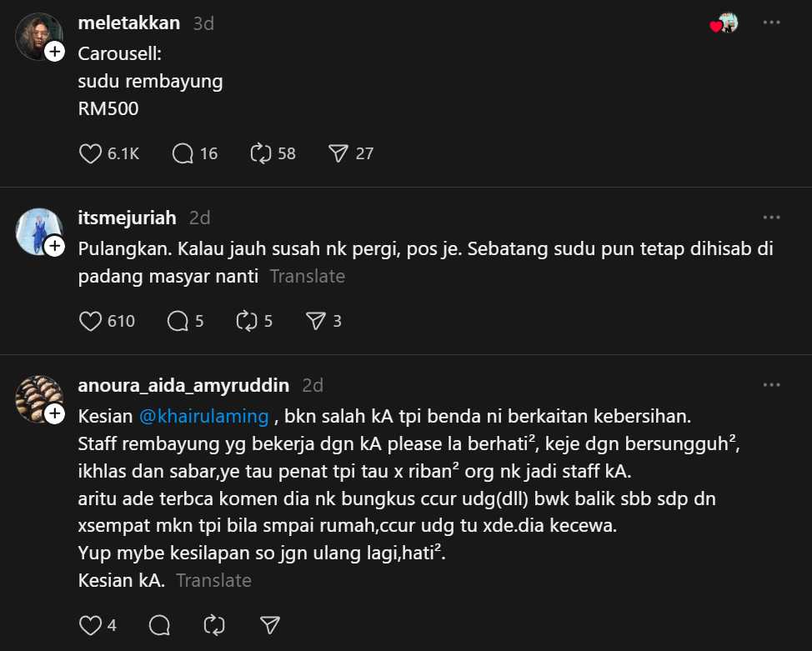This screenshot has width=812, height=651.
Task: Follow meletakkan using the avatar plus badge
Action: point(55,52)
